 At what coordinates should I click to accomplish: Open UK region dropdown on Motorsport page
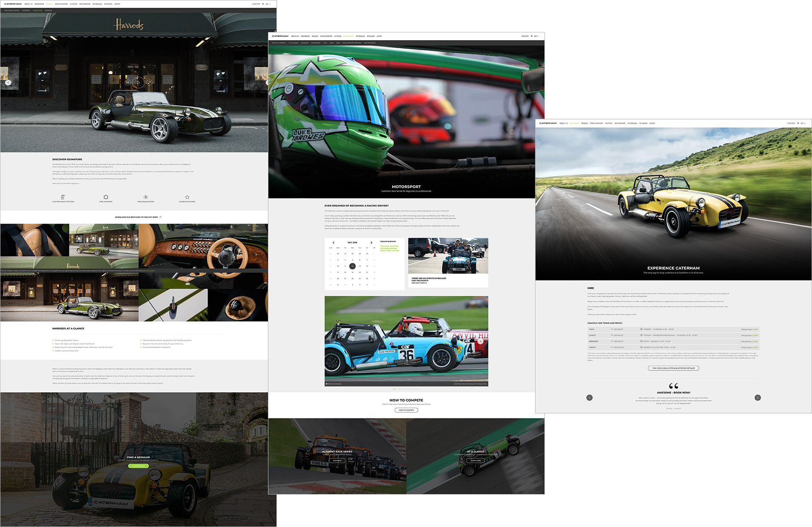coord(536,36)
